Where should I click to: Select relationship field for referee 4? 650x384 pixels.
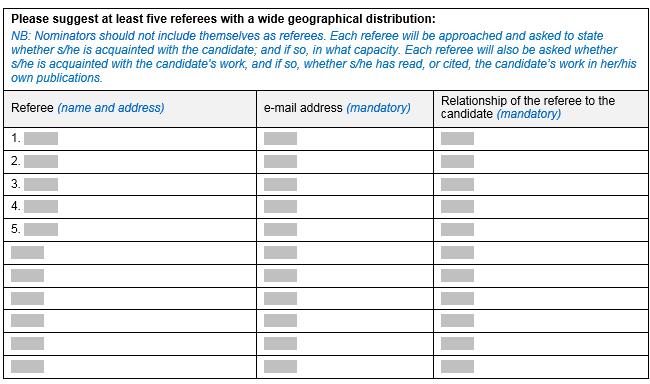[457, 207]
